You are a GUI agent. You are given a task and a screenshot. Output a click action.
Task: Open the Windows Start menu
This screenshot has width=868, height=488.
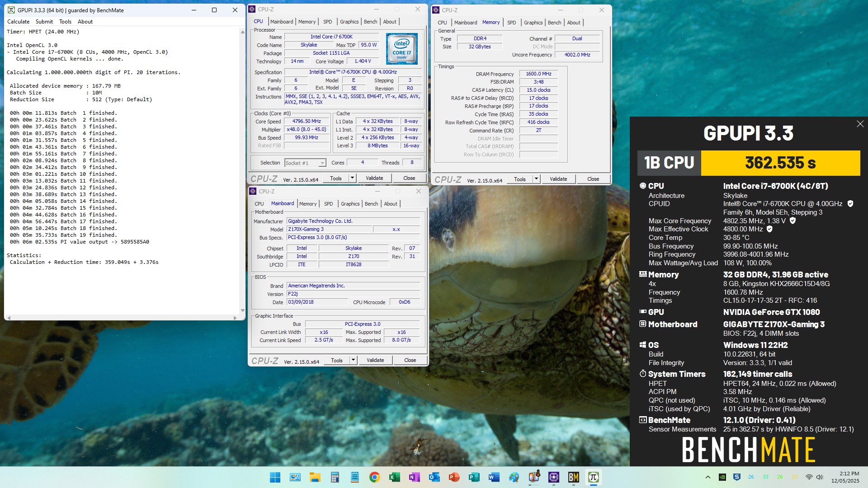(275, 477)
